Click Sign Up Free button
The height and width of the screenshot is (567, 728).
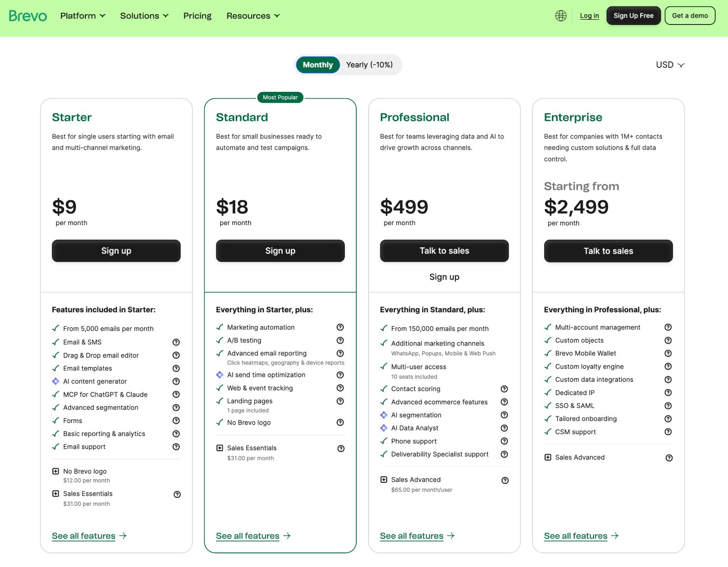(x=633, y=16)
